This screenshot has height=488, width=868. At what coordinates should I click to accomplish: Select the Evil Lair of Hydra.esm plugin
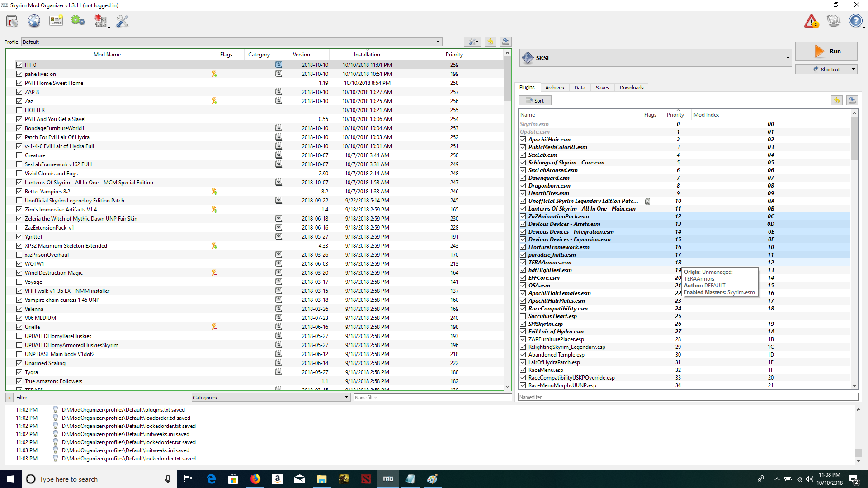pyautogui.click(x=685, y=332)
